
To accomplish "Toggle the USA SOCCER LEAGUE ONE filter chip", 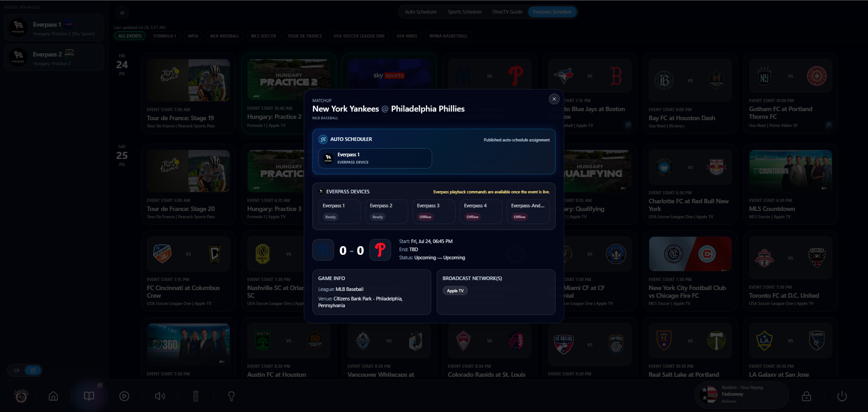I will point(359,36).
